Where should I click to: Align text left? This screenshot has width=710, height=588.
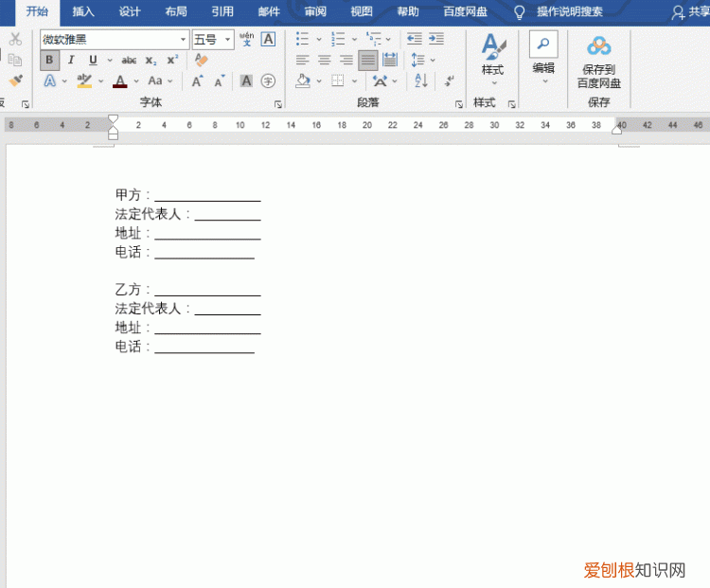point(302,60)
